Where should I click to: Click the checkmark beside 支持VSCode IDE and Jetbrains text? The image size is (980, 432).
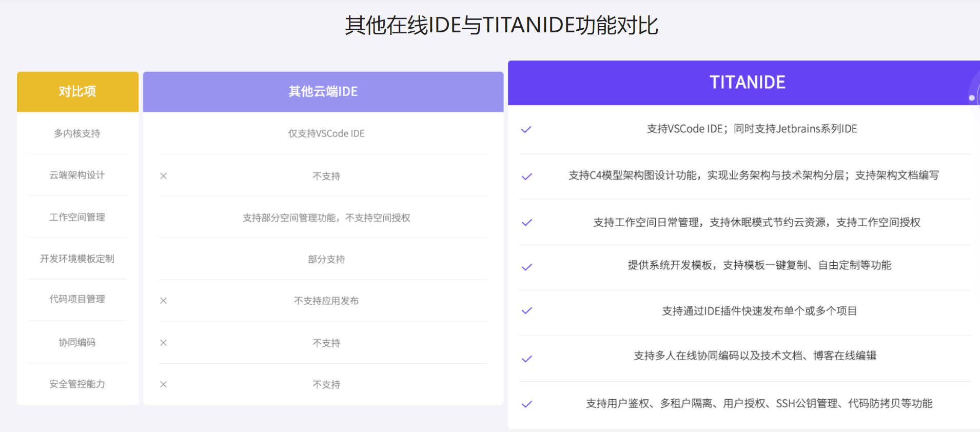(526, 129)
